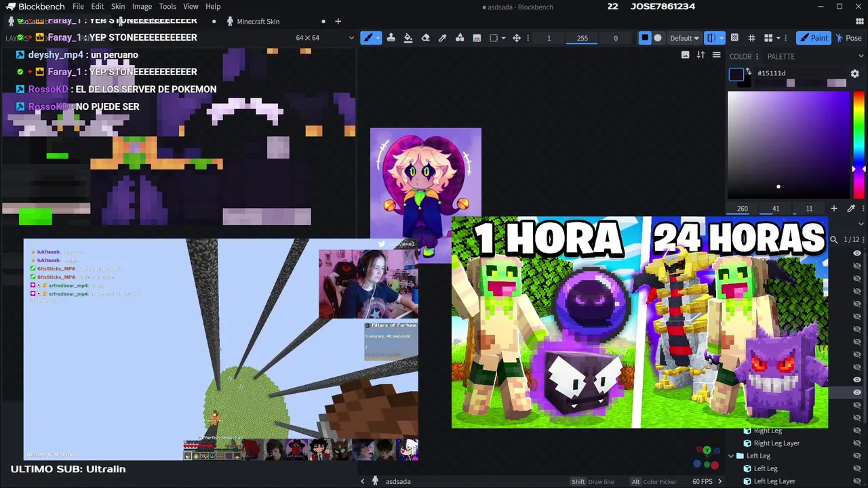Open search in the outliner panel
The height and width of the screenshot is (488, 868).
(x=834, y=239)
